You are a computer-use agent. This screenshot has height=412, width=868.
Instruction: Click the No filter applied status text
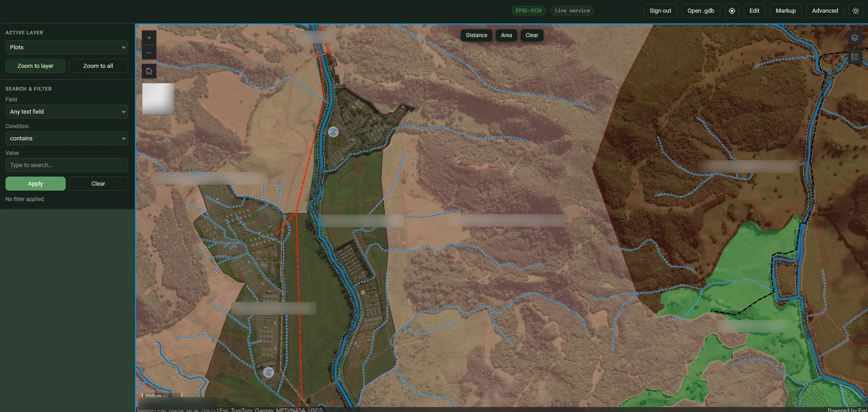[25, 199]
